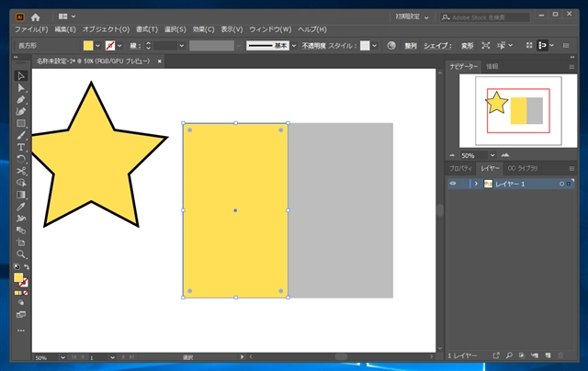Select the Direct Selection tool

(x=21, y=87)
